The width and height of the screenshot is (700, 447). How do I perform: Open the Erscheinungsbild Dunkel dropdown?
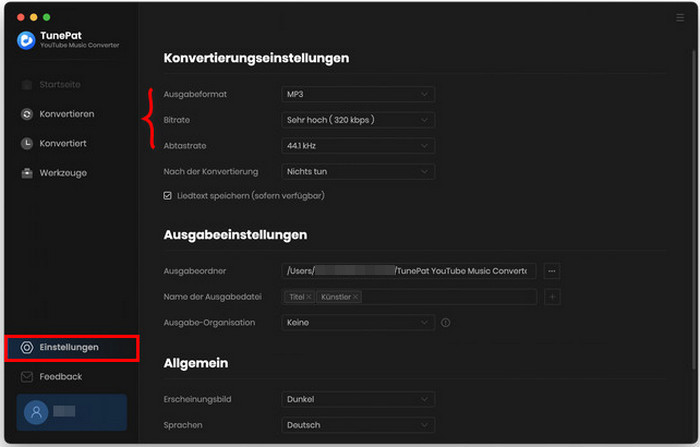358,399
